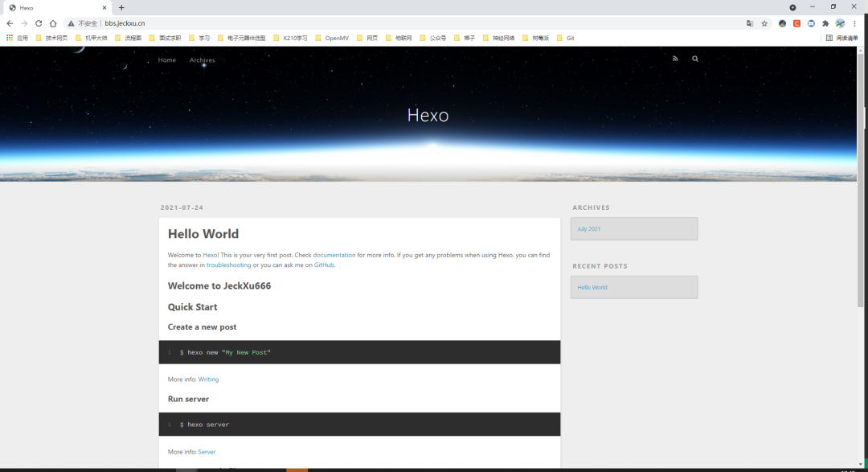868x472 pixels.
Task: Open the Writing more info link
Action: tap(208, 380)
